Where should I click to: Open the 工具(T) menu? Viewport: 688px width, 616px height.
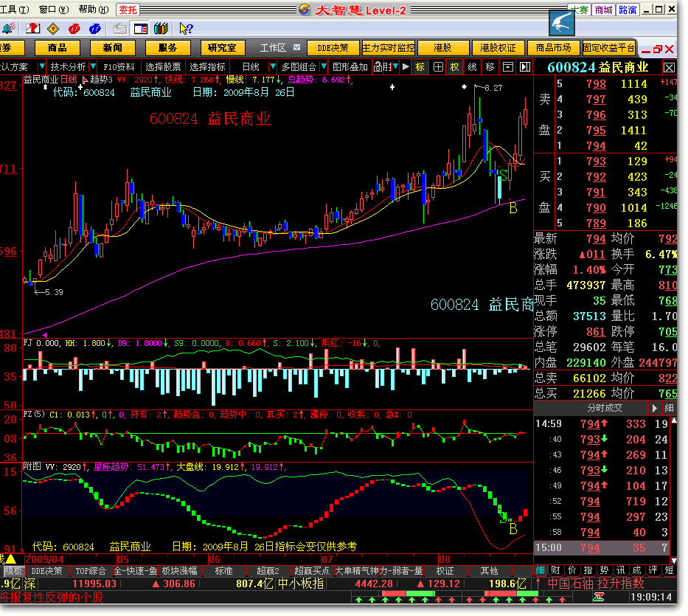[x=14, y=10]
